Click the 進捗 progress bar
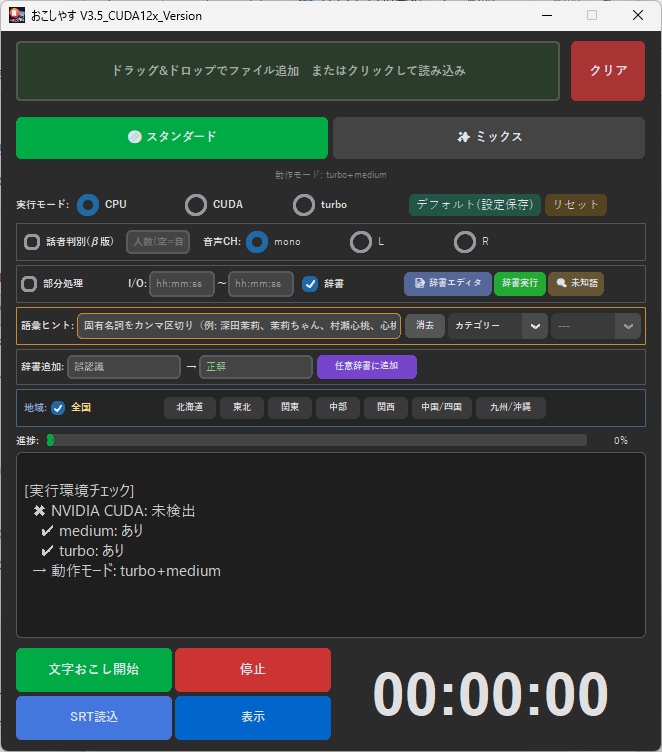662x752 pixels. click(x=317, y=440)
